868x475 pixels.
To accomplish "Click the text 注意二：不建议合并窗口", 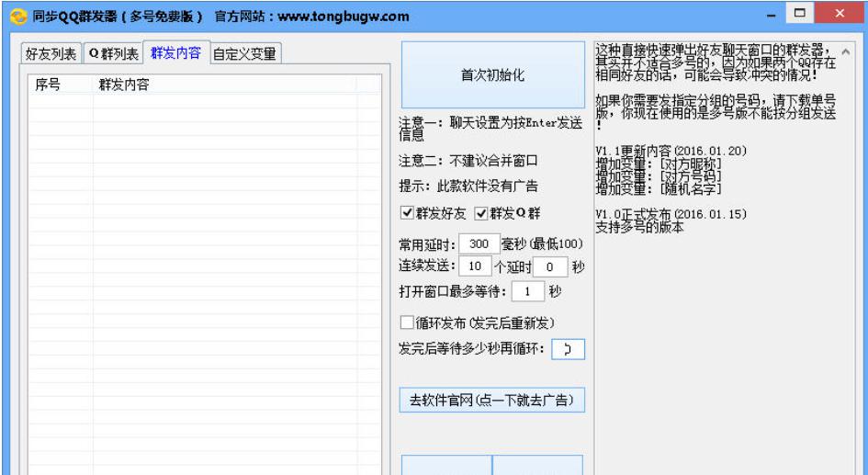I will (x=468, y=161).
